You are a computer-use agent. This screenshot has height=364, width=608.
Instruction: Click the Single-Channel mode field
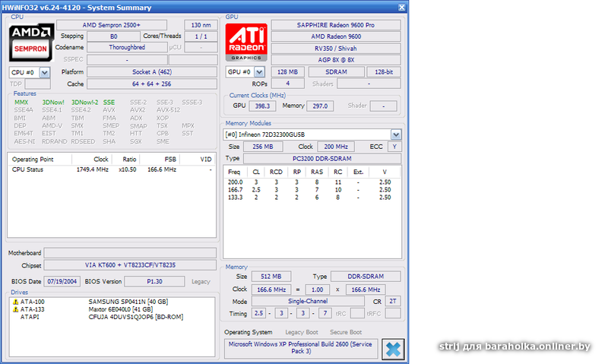pos(308,301)
